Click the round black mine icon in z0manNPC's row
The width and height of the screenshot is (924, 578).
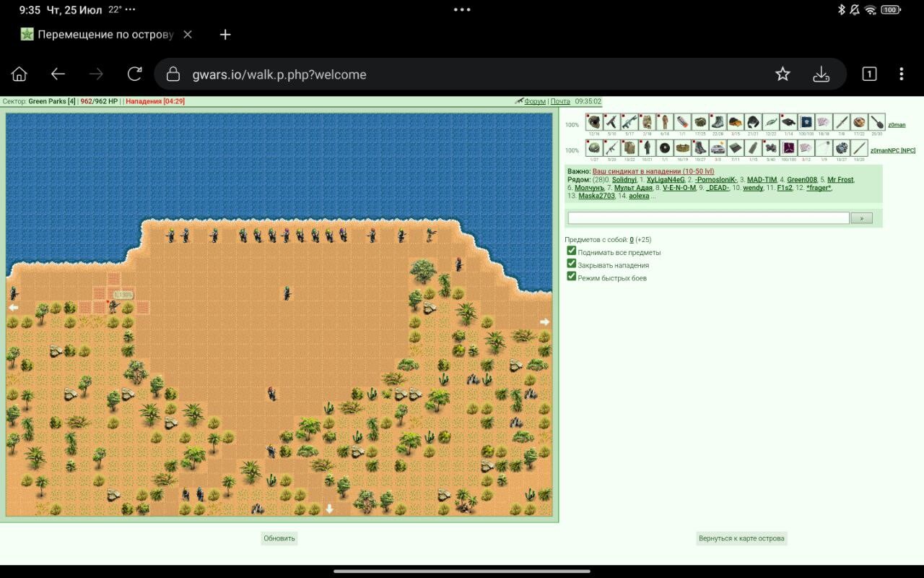665,148
